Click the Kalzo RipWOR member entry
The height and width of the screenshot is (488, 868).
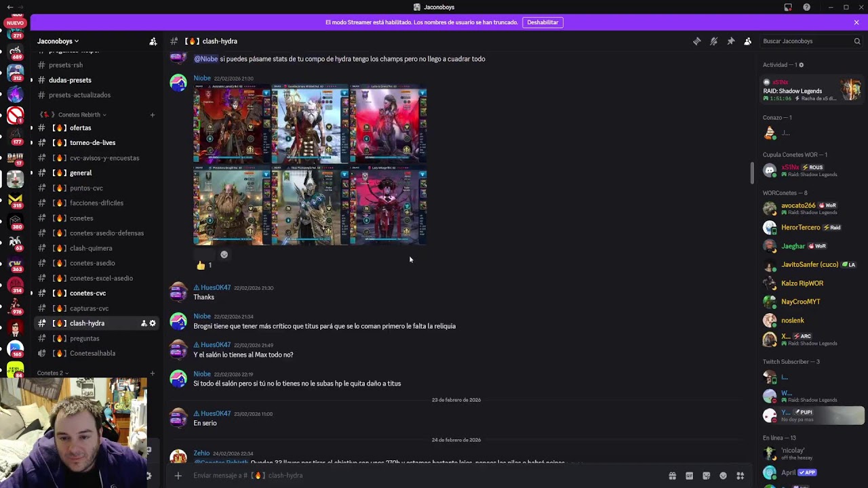tap(812, 283)
